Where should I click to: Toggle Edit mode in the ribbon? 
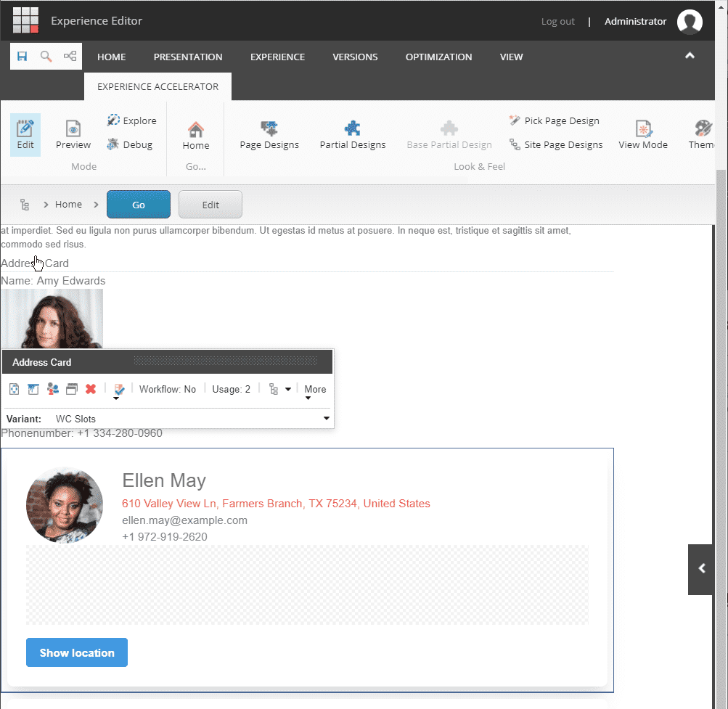coord(25,134)
